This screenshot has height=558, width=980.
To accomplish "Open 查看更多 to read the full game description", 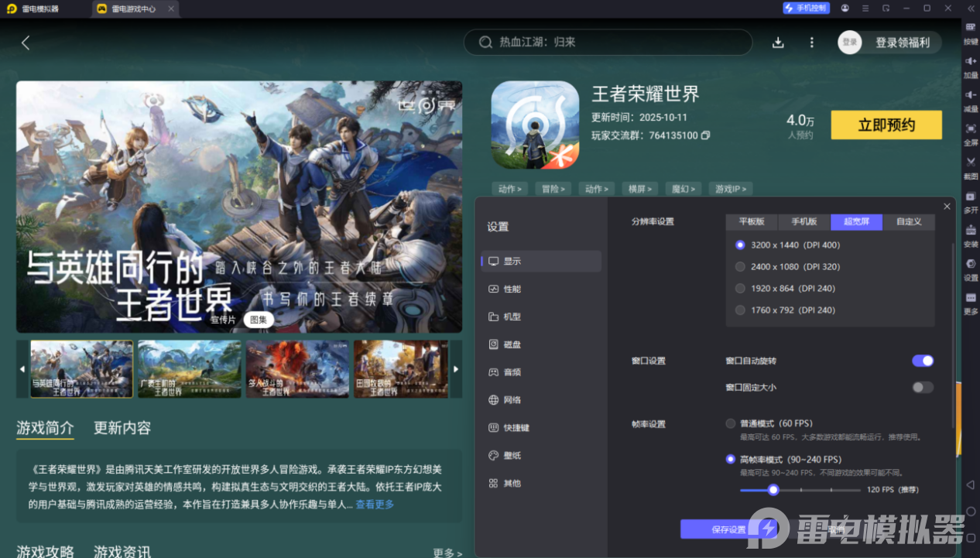I will [374, 503].
